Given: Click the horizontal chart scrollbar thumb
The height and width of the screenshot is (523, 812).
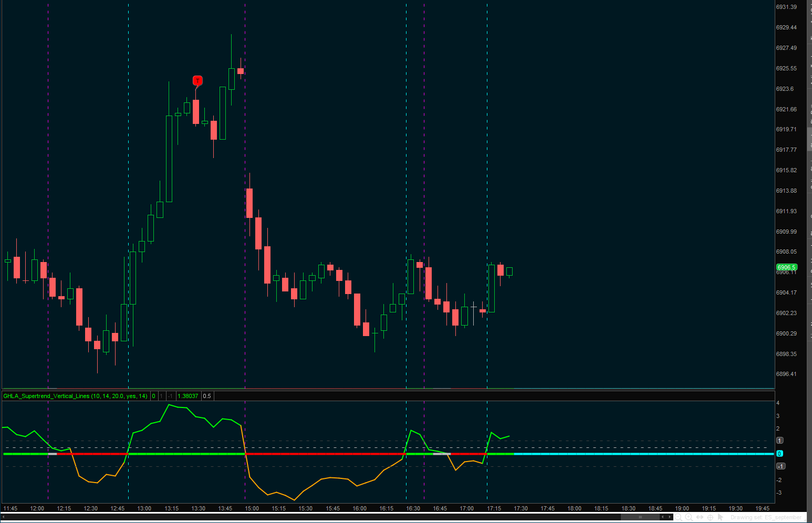Looking at the screenshot, I should coord(640,517).
